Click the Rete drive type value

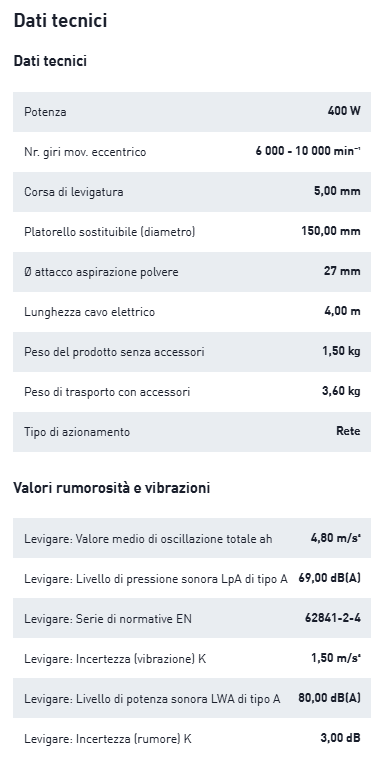pos(348,431)
